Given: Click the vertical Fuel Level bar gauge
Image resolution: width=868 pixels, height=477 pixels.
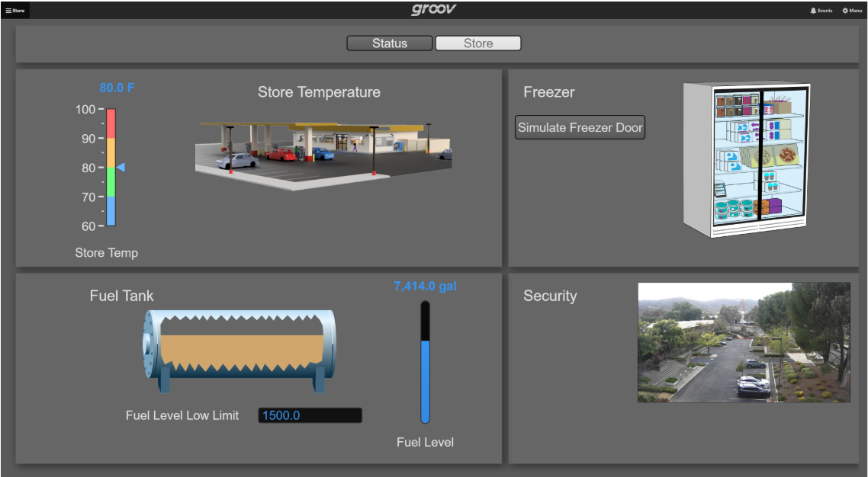Looking at the screenshot, I should (x=426, y=362).
